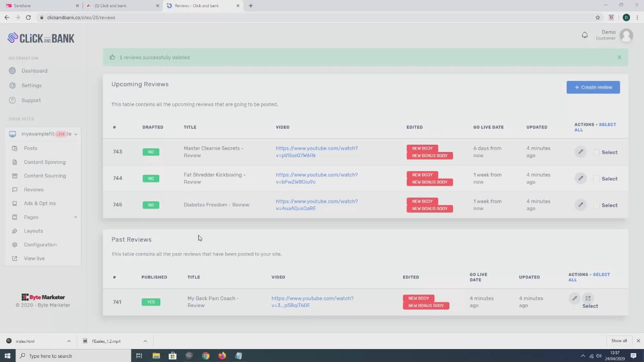Tick Select checkbox for Master Cleanse Secrets
The image size is (644, 362).
point(596,152)
